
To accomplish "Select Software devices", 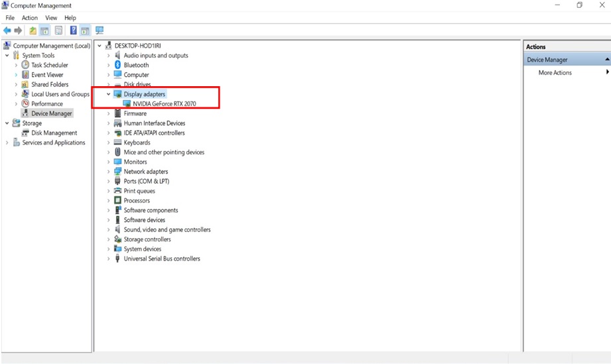I will 145,220.
